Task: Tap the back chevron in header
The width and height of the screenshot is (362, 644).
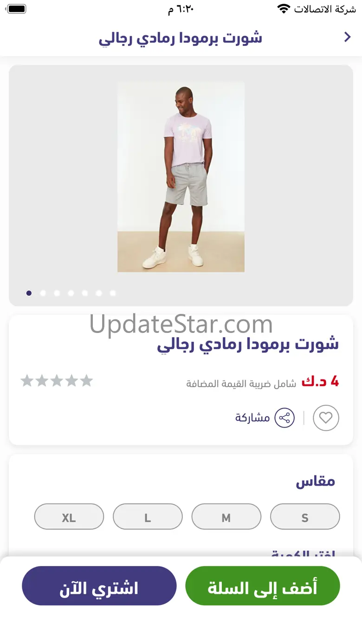Action: click(347, 38)
